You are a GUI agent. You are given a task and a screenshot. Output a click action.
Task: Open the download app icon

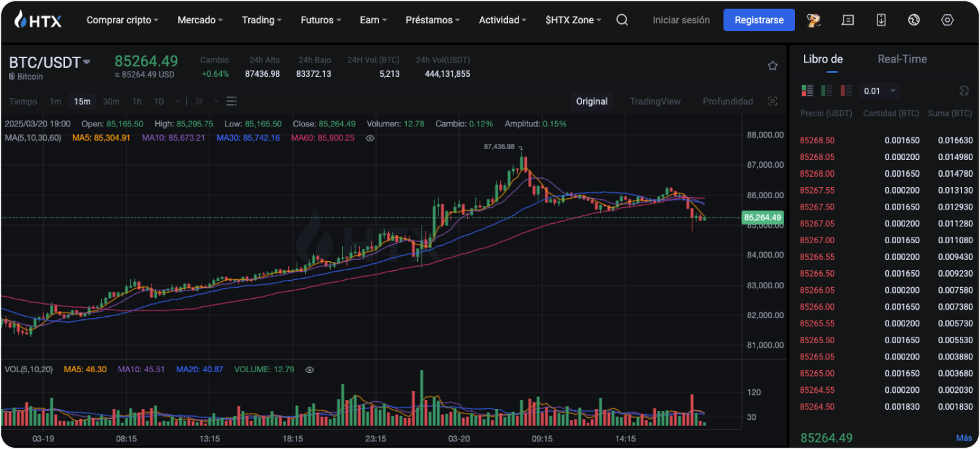click(881, 20)
